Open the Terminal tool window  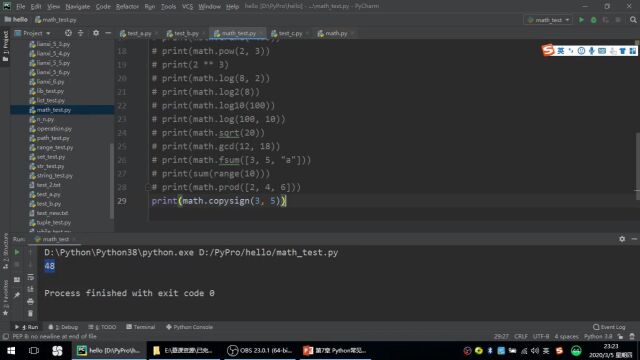click(141, 327)
